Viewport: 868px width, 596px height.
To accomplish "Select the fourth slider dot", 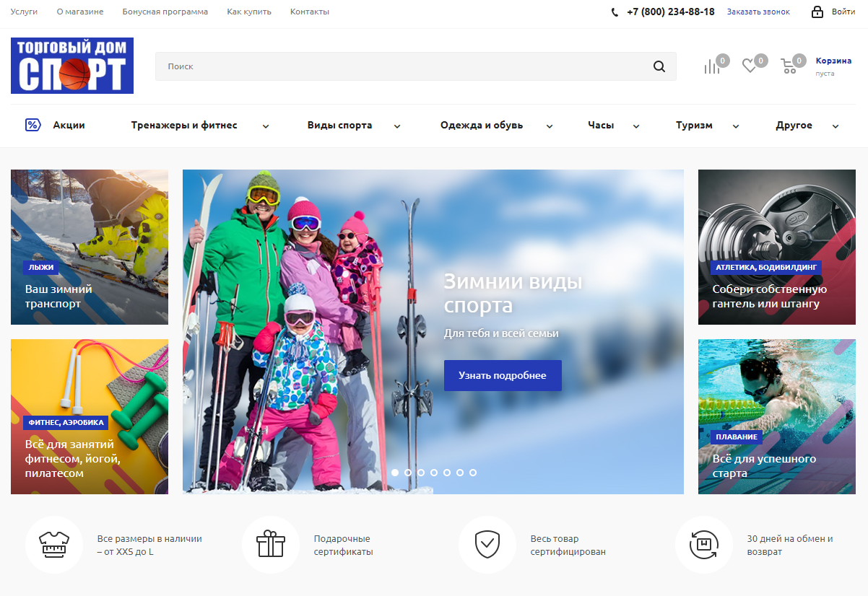I will 434,473.
